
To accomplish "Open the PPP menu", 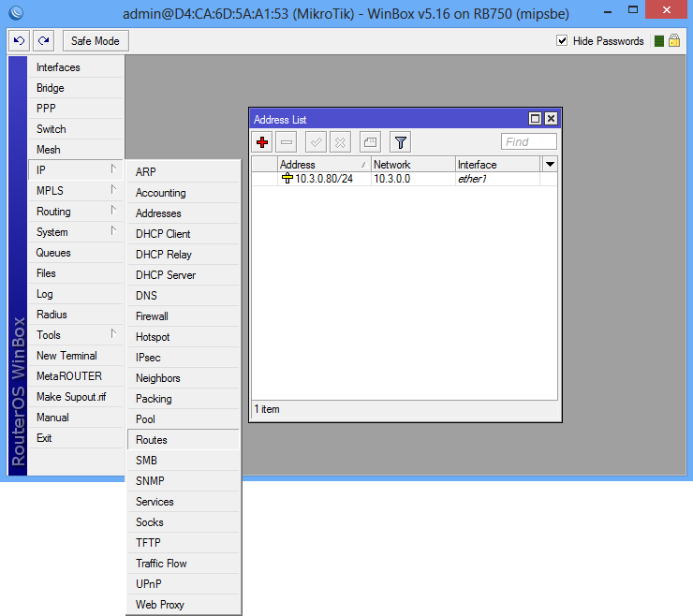I will [76, 109].
